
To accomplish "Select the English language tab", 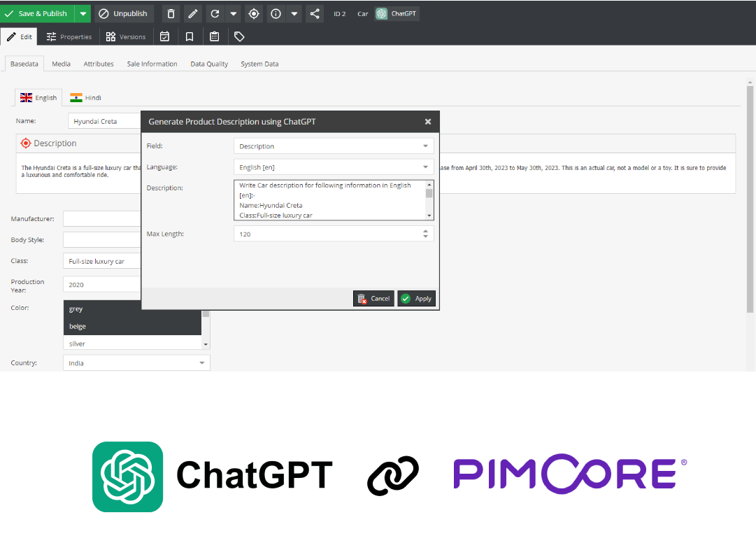I will (38, 97).
